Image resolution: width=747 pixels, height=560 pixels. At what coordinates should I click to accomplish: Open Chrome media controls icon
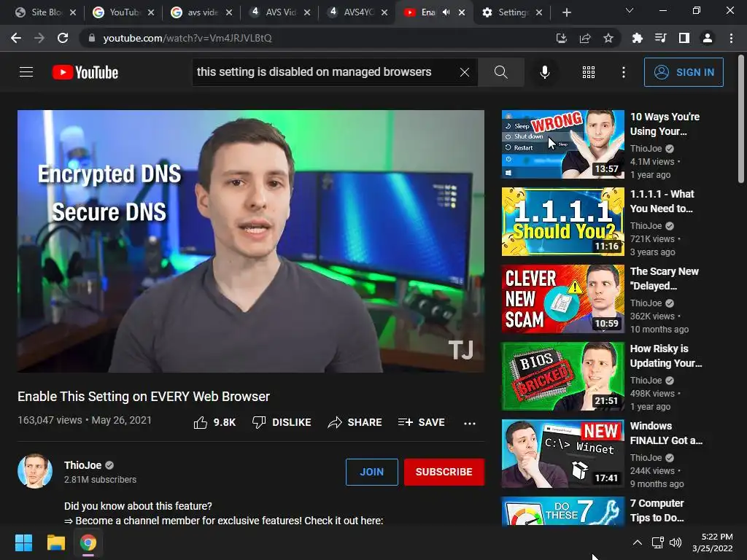tap(660, 38)
